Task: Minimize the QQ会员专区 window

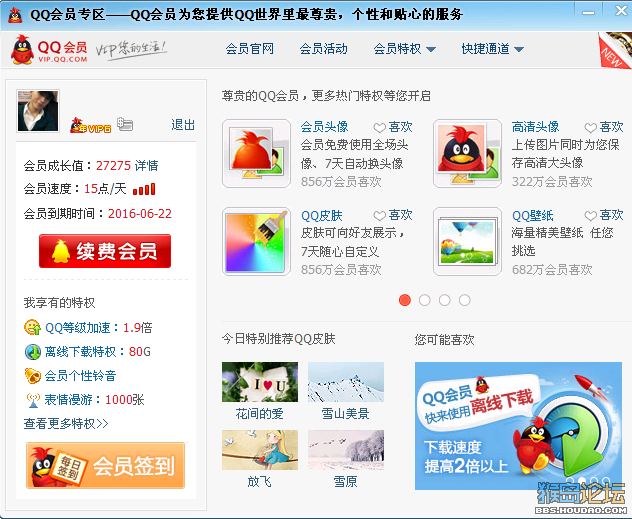Action: (x=588, y=13)
